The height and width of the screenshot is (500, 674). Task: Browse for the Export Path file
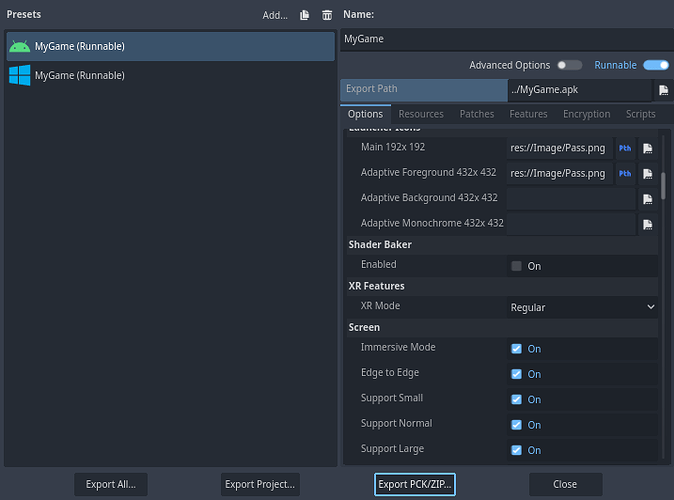(x=662, y=90)
